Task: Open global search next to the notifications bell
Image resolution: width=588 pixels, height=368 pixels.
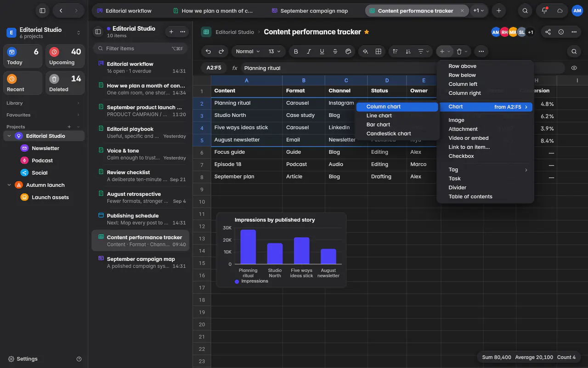Action: [x=525, y=11]
